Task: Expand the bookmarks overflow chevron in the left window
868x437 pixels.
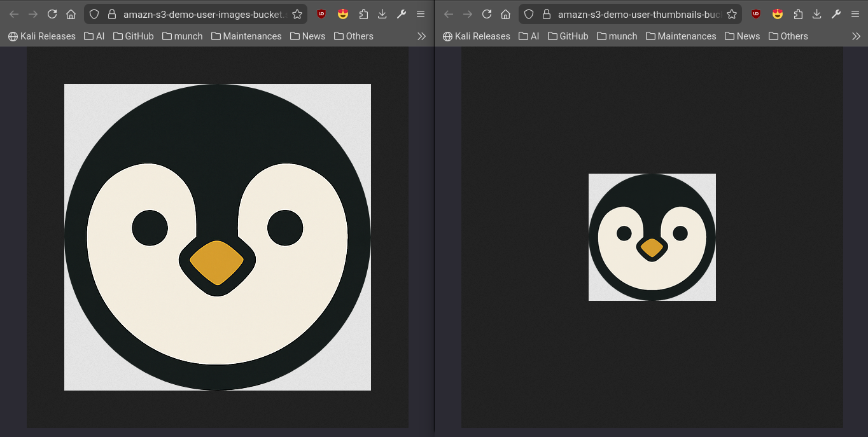Action: [x=421, y=36]
